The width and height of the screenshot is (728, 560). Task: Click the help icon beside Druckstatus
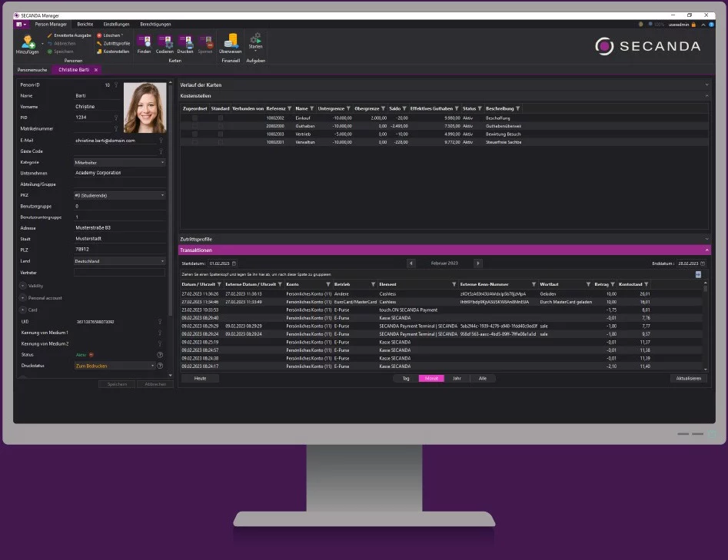coord(160,366)
